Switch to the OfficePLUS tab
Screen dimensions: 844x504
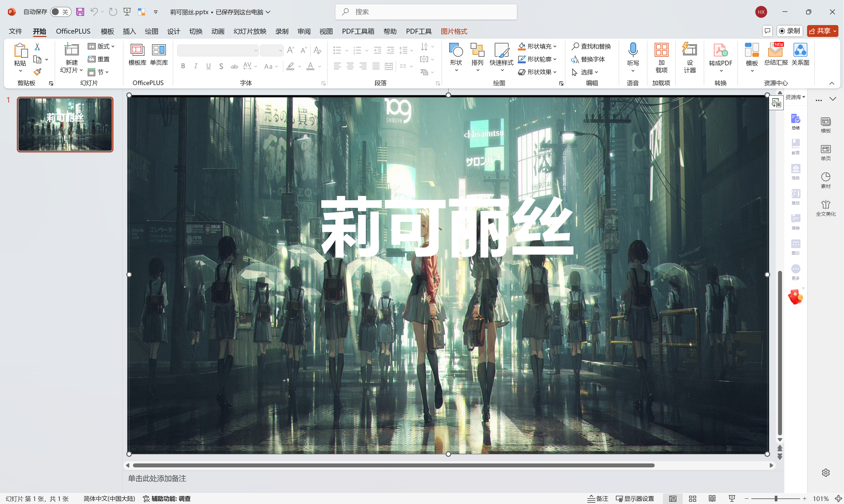point(73,31)
